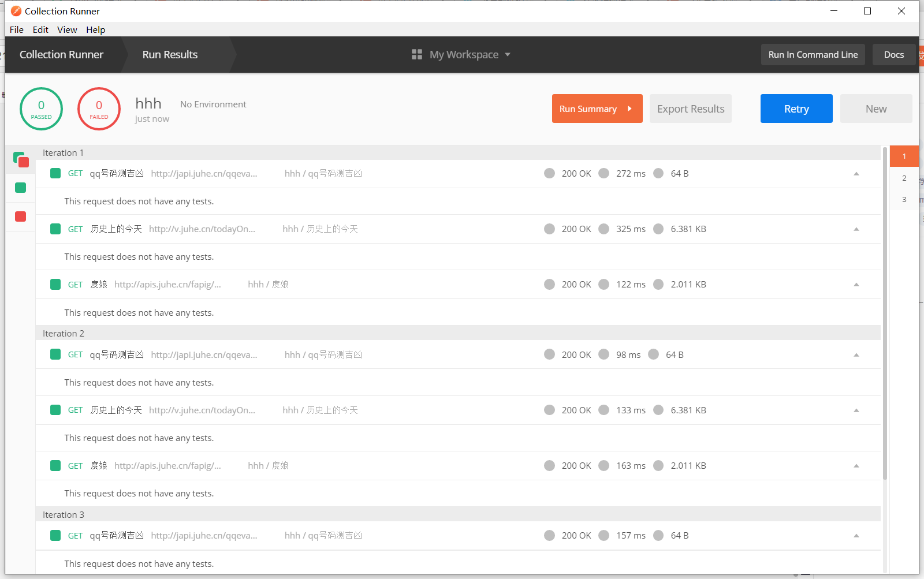924x579 pixels.
Task: Open the File menu
Action: (x=17, y=29)
